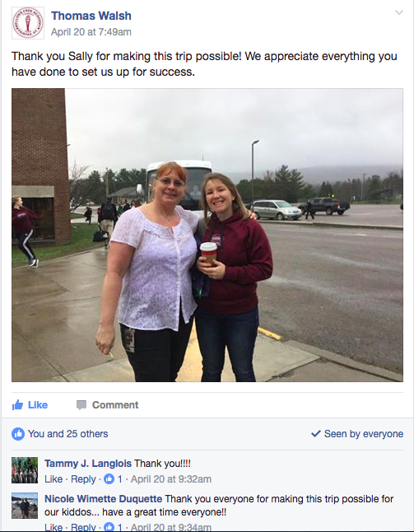Show who liked: You and 25 others
Image resolution: width=414 pixels, height=532 pixels.
[x=67, y=434]
